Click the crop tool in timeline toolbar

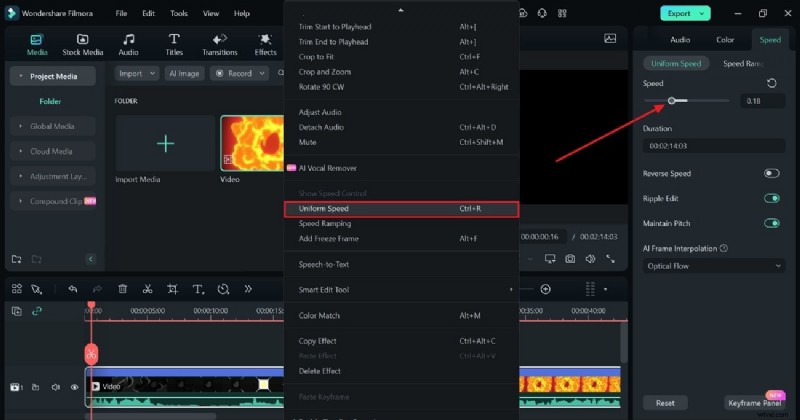click(172, 289)
